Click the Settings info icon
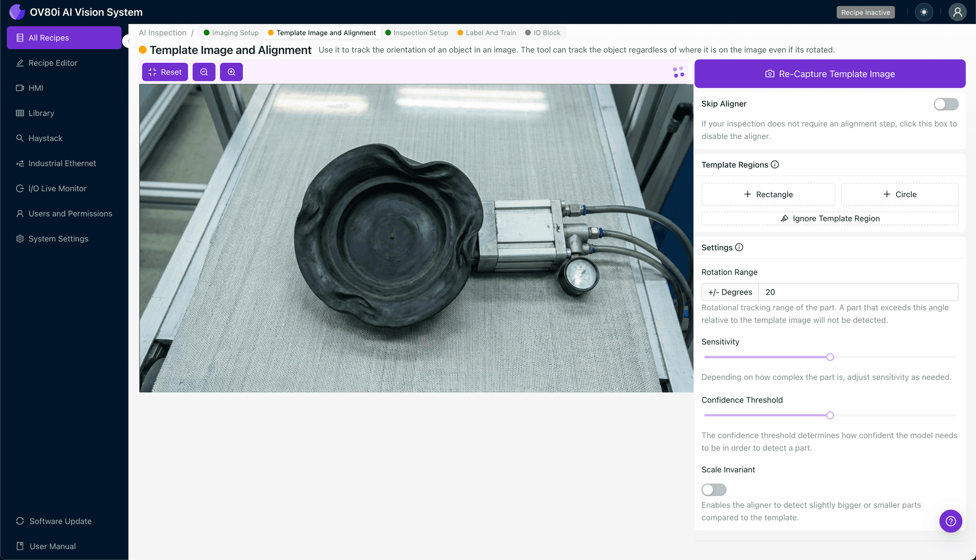Screen dimensions: 976x560 pyautogui.click(x=739, y=247)
